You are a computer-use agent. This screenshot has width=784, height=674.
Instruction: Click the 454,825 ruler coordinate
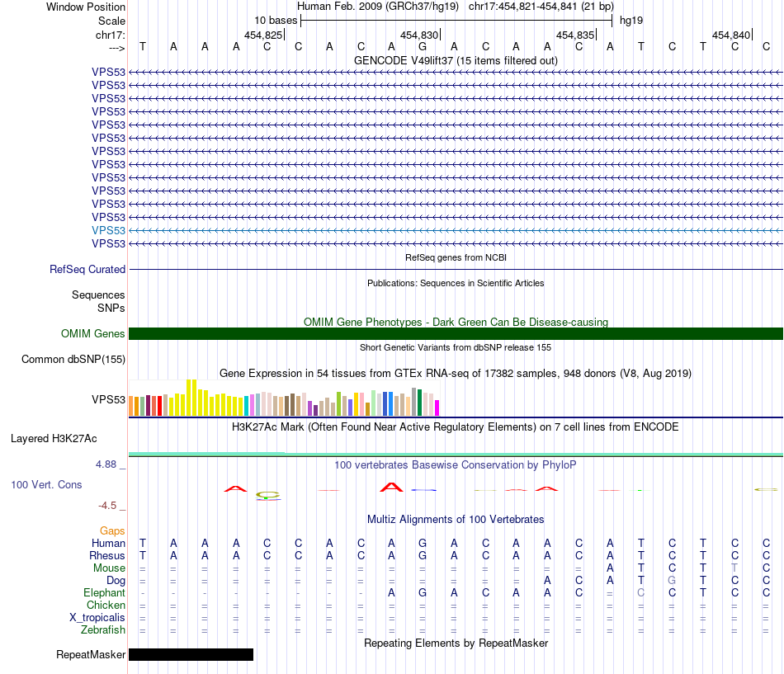[263, 35]
